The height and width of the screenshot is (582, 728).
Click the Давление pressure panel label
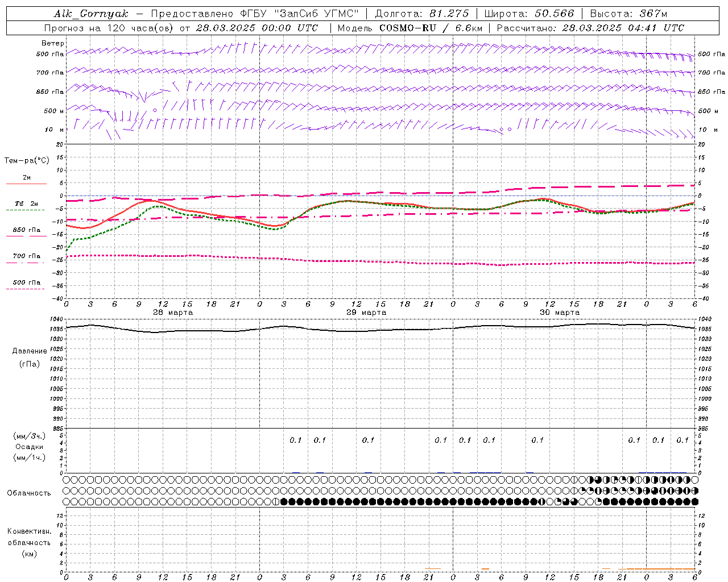click(x=30, y=351)
